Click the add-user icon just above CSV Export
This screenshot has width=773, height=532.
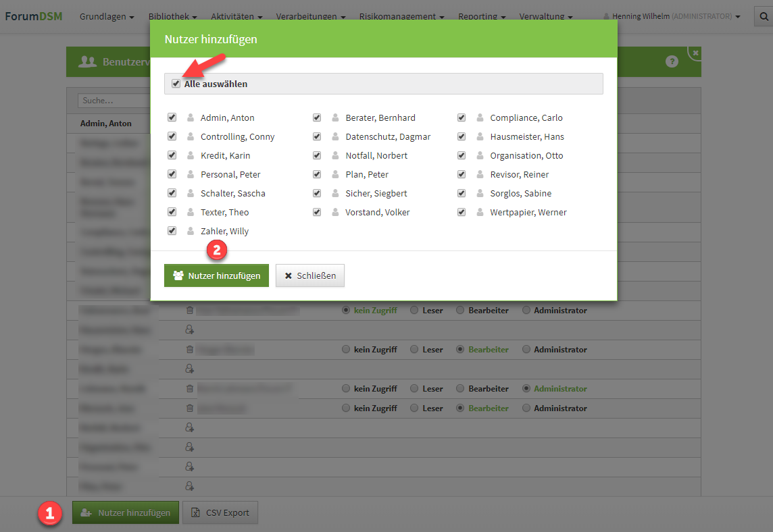189,486
